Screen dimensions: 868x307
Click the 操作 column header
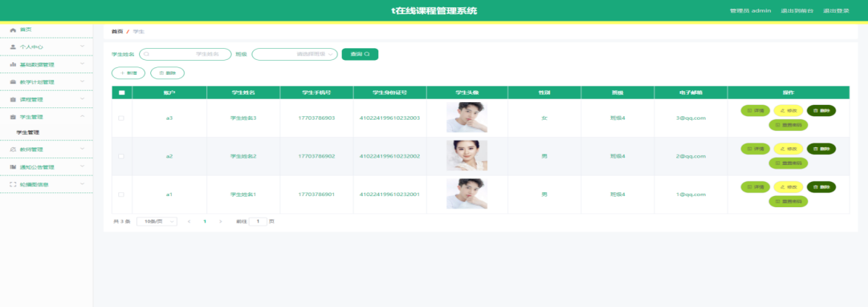[788, 93]
